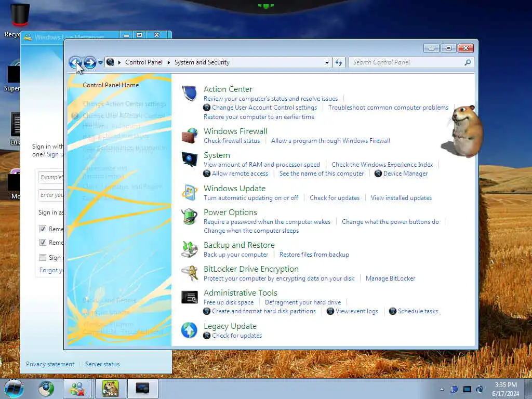The image size is (532, 399).
Task: Go to Control Panel Home
Action: pos(111,85)
